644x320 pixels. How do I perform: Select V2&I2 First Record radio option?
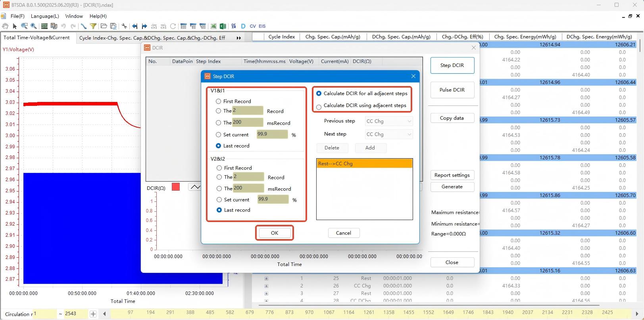click(219, 168)
